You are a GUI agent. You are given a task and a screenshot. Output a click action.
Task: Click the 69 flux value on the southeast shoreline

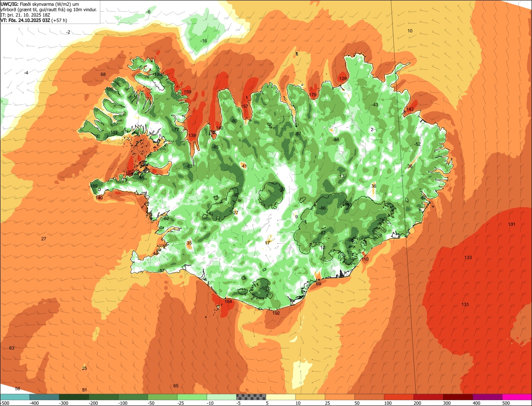tap(318, 284)
